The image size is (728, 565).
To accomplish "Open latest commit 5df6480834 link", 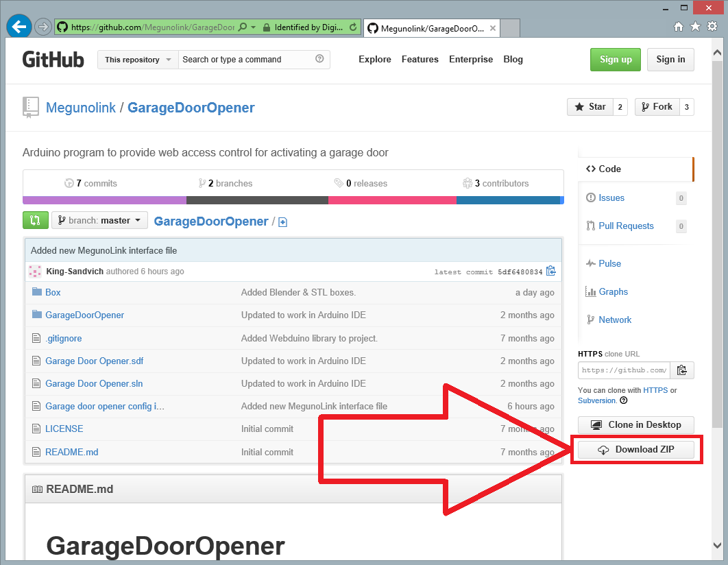I will pos(520,272).
